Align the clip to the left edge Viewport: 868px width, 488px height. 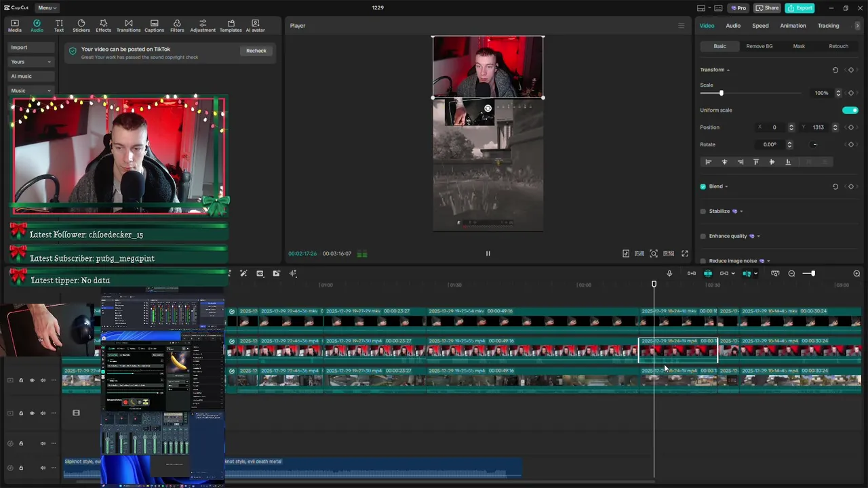click(x=709, y=162)
